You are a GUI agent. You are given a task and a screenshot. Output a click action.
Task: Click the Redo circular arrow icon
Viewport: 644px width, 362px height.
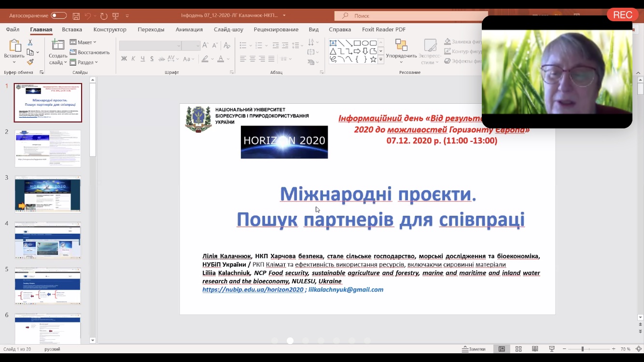click(x=104, y=16)
